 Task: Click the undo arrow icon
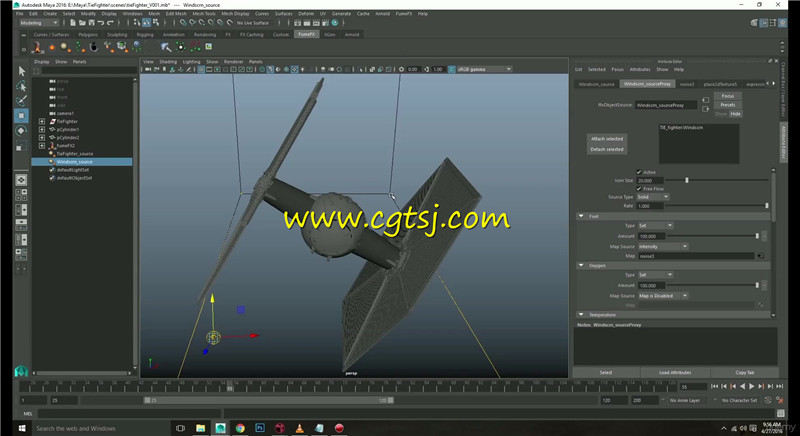tap(101, 23)
